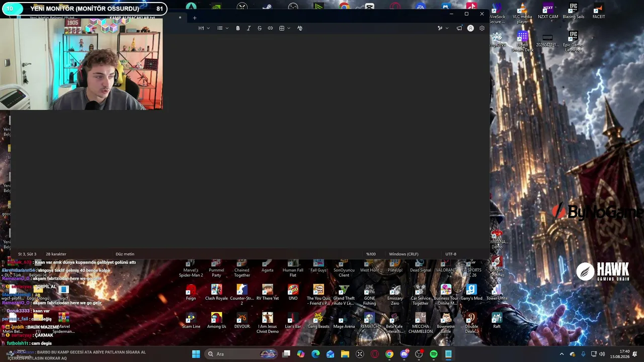Open Opera browser from the taskbar
644x362 pixels.
pyautogui.click(x=374, y=354)
